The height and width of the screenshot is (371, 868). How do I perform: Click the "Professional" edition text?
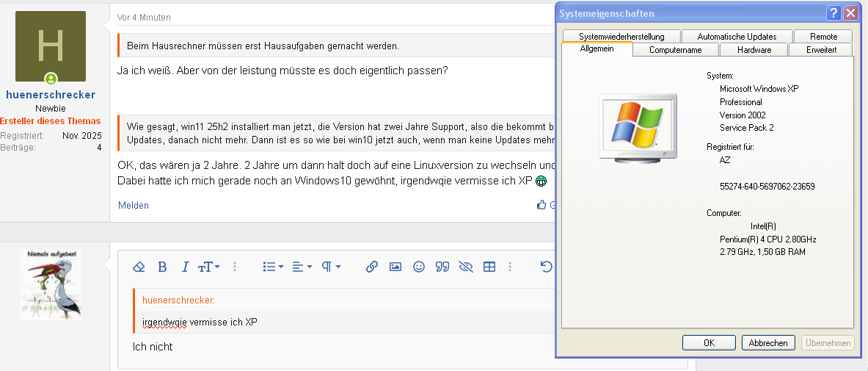(x=740, y=102)
